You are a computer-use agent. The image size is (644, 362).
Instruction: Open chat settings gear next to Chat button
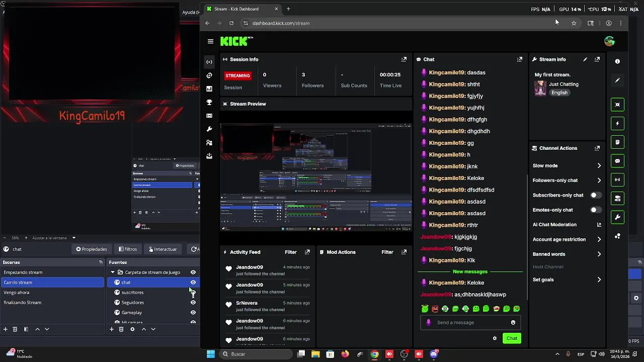[495, 338]
